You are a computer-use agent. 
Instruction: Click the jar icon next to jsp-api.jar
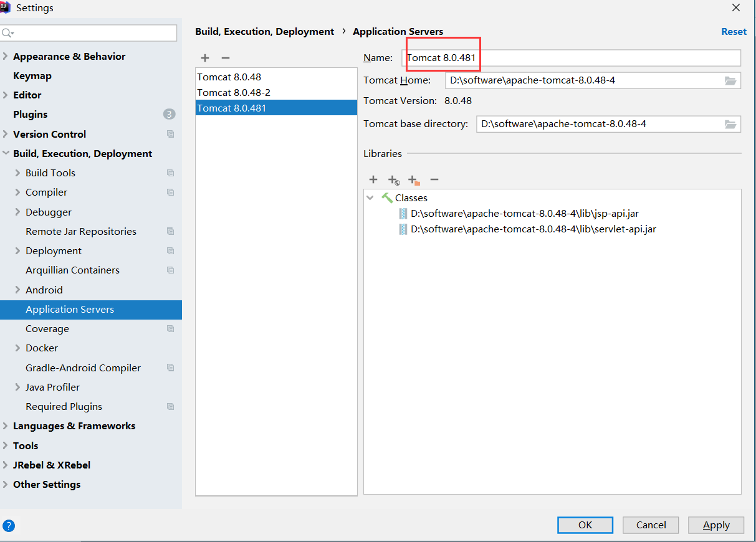[403, 214]
